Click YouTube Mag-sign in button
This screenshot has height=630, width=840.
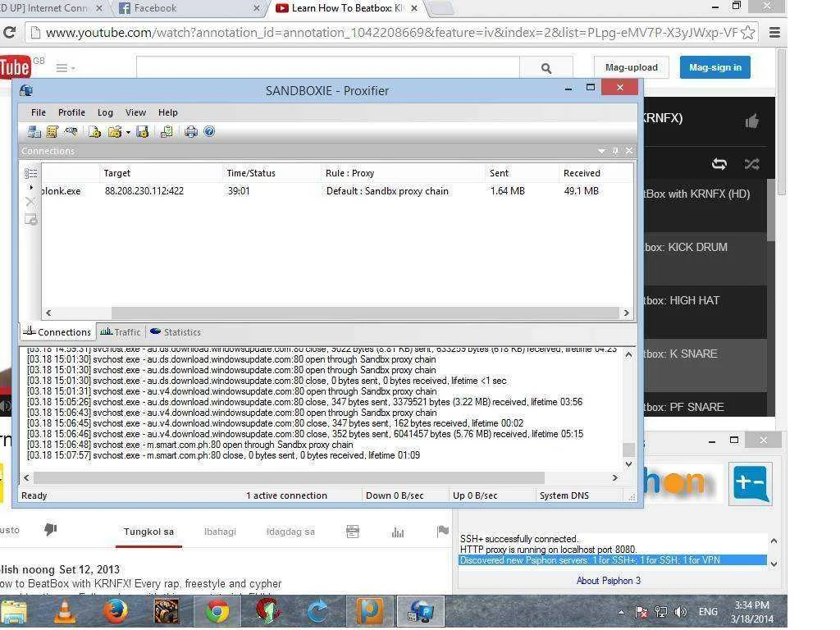[x=715, y=67]
